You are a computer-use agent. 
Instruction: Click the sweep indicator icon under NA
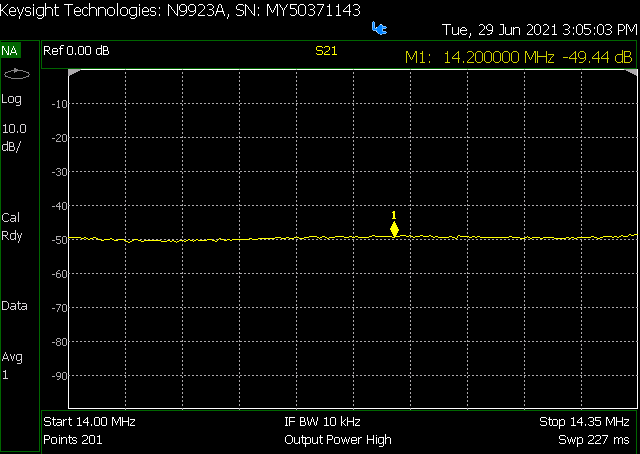[17, 74]
